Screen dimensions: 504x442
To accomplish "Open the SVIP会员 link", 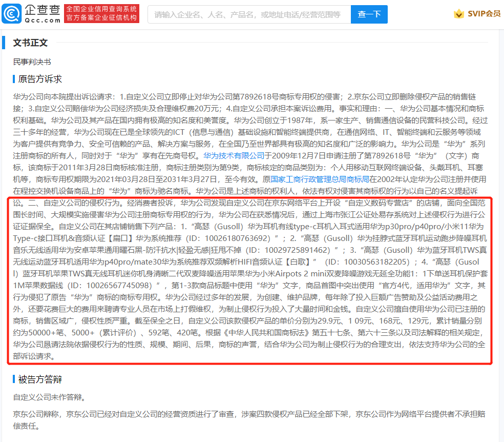I will [x=484, y=14].
